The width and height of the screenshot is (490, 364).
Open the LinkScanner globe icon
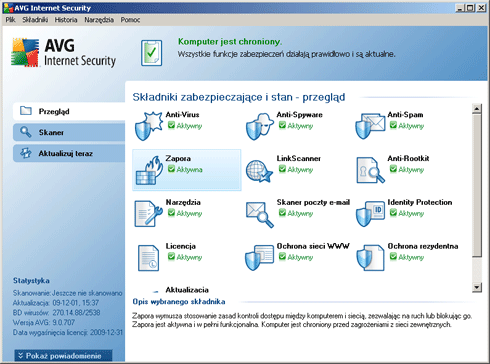coord(259,171)
